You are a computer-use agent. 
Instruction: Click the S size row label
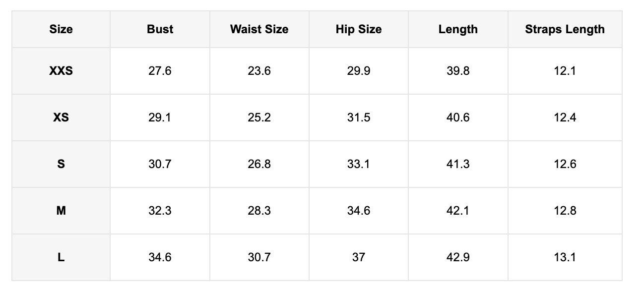(x=61, y=164)
